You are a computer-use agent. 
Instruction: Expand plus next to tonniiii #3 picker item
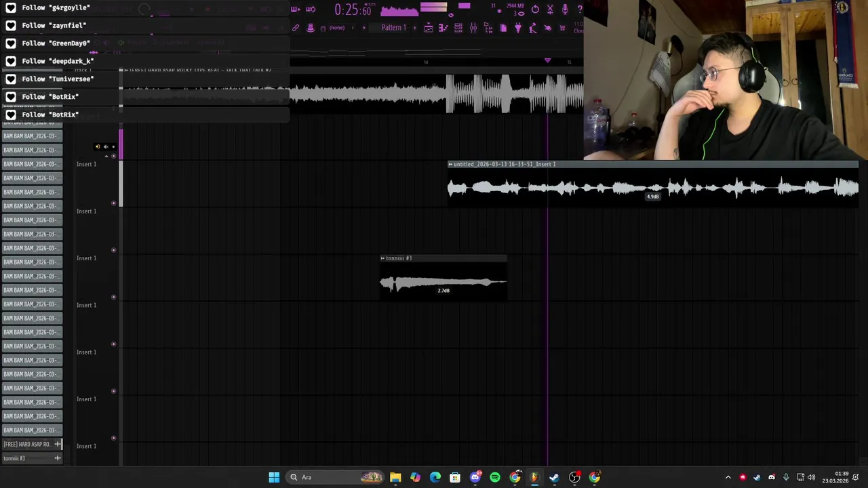tap(58, 458)
